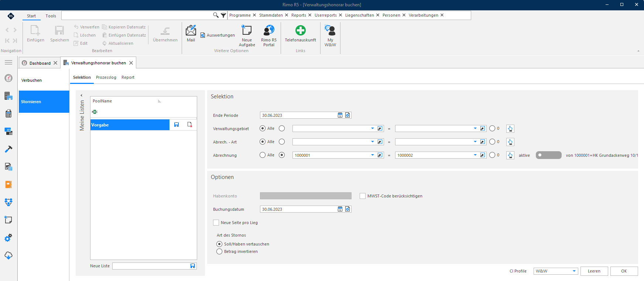Toggle the aktive switch
The image size is (644, 281).
[548, 155]
